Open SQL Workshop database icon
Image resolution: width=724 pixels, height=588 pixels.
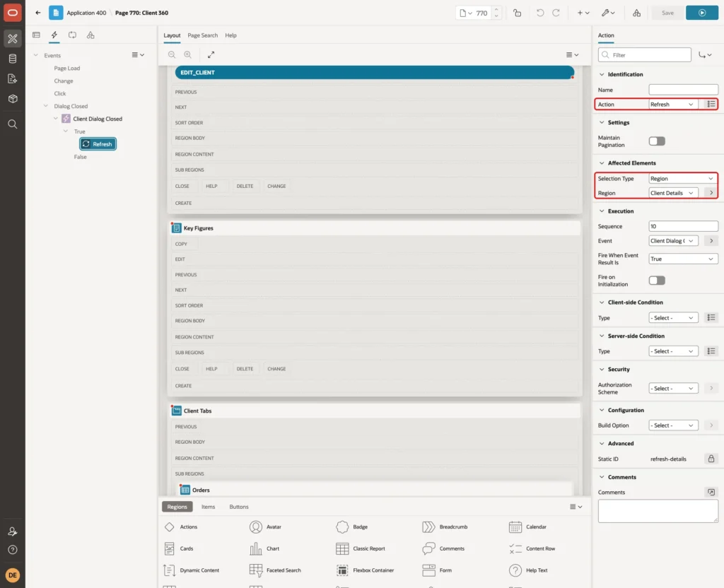click(13, 59)
